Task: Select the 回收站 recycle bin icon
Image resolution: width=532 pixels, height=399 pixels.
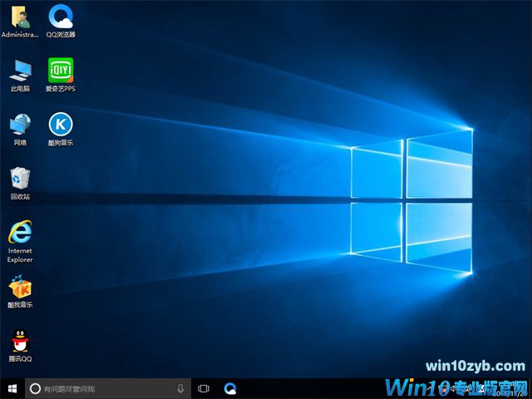Action: tap(20, 183)
